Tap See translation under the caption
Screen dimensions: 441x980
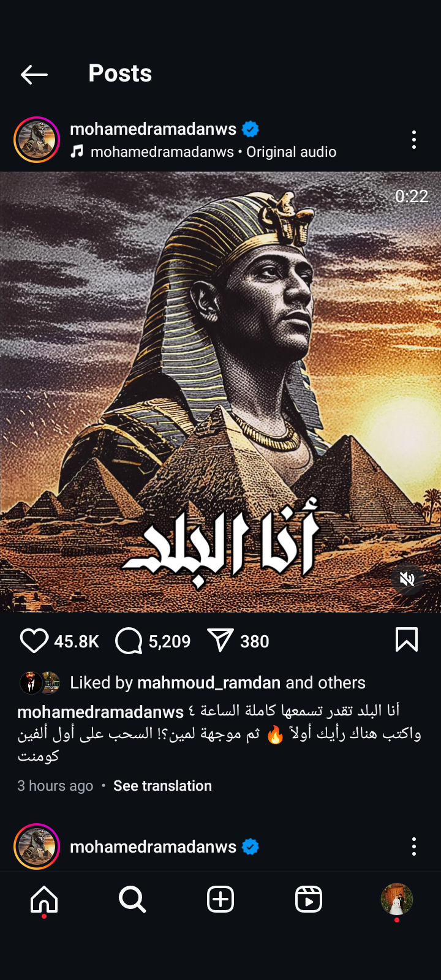pyautogui.click(x=162, y=786)
